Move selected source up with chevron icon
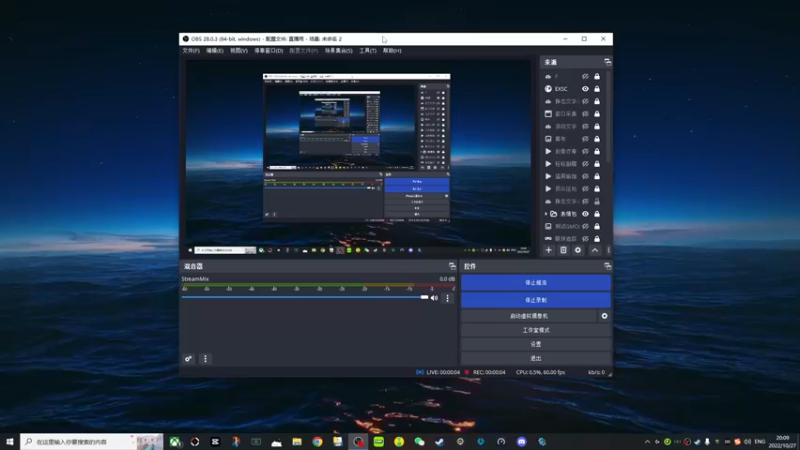Viewport: 800px width, 450px height. 595,250
